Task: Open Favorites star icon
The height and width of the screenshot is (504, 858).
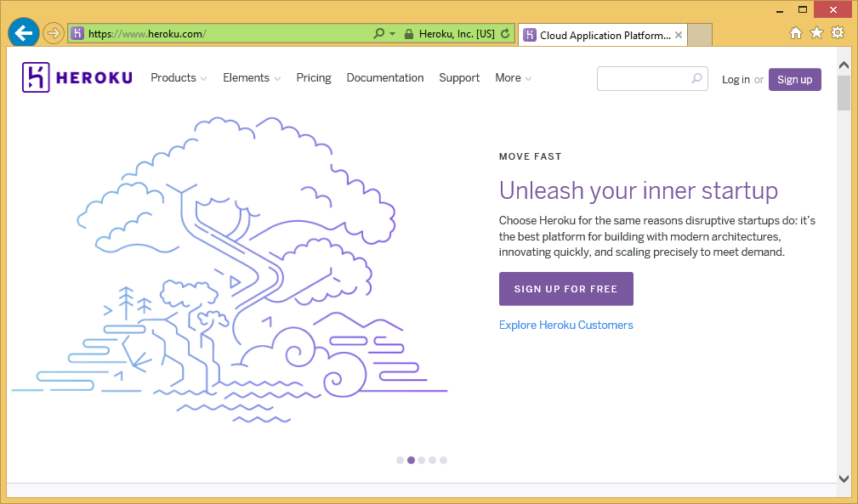Action: tap(816, 33)
